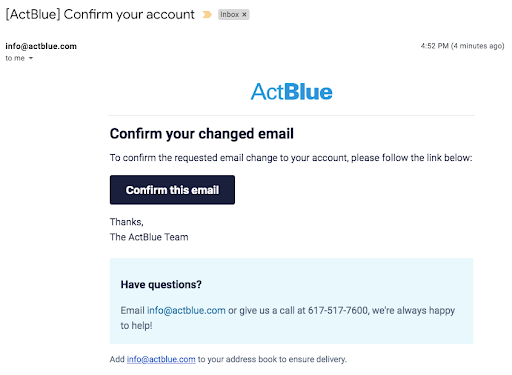Click the paragraph about confirming the requested email change

coord(291,158)
